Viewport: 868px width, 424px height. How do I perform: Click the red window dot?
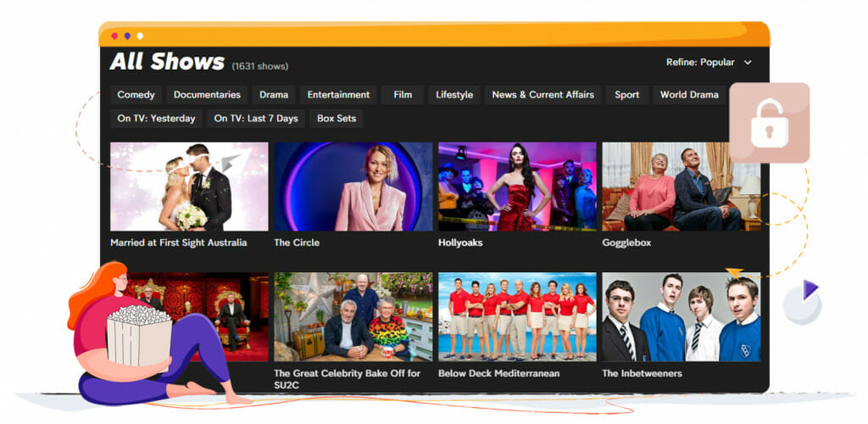coord(114,36)
